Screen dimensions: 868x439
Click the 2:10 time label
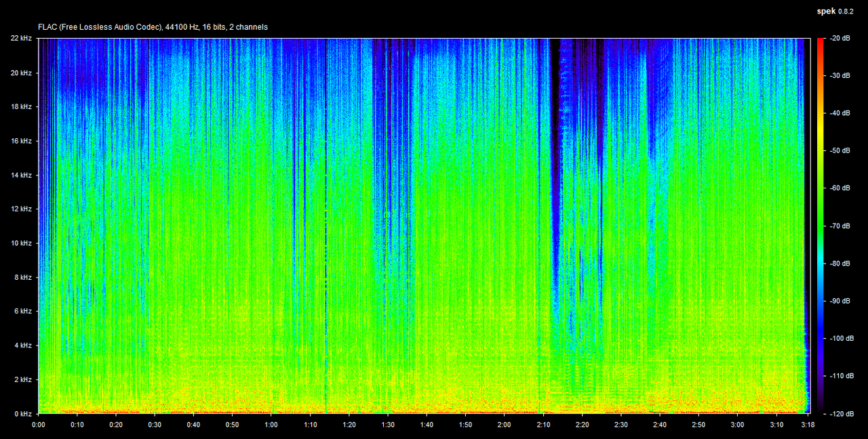tap(543, 425)
